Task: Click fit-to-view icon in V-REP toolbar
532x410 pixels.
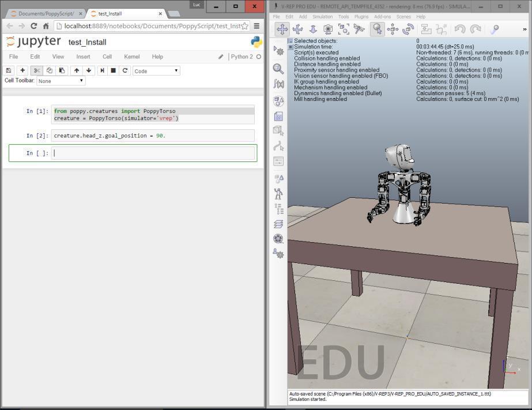Action: coord(344,29)
